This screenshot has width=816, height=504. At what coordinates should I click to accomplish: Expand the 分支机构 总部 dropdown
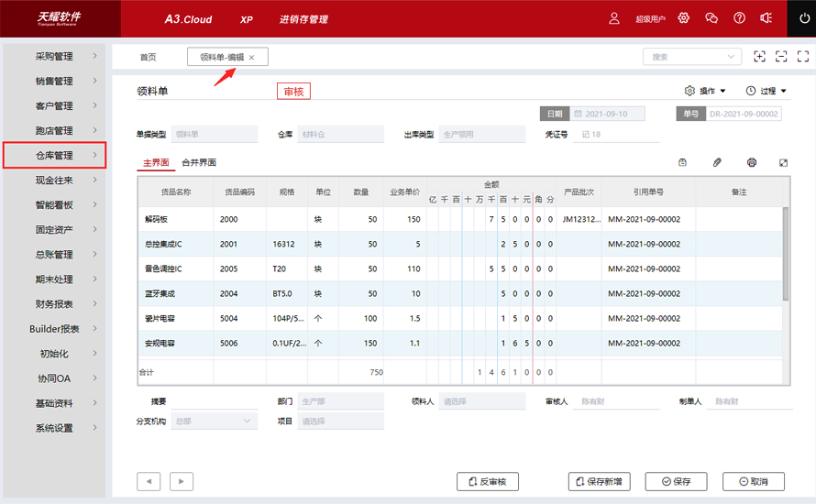[x=214, y=422]
